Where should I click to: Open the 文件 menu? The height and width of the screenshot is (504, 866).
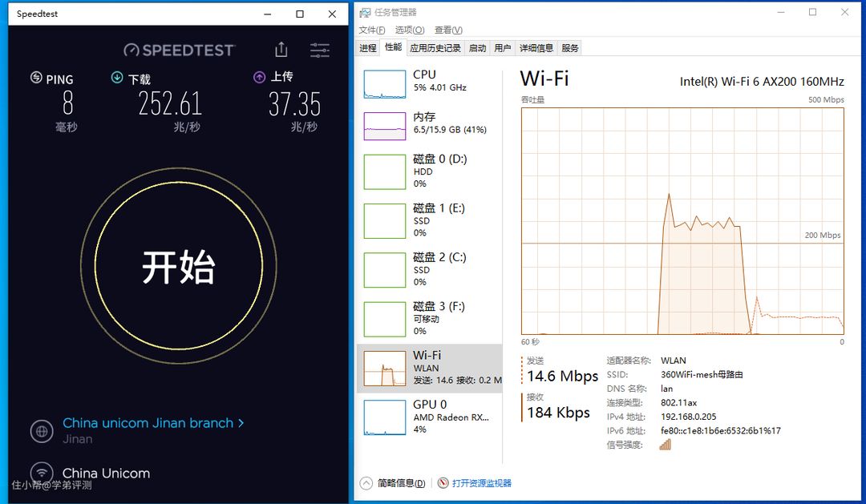tap(371, 30)
